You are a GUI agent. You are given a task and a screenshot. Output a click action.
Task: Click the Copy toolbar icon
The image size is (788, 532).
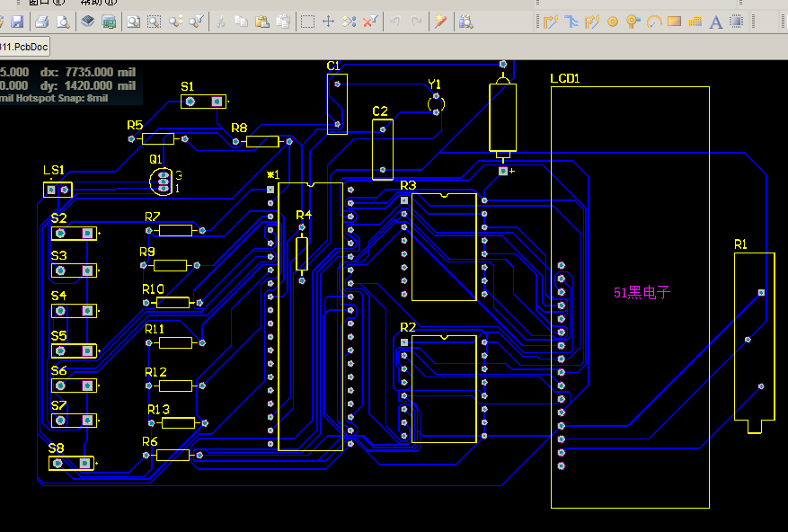[241, 22]
